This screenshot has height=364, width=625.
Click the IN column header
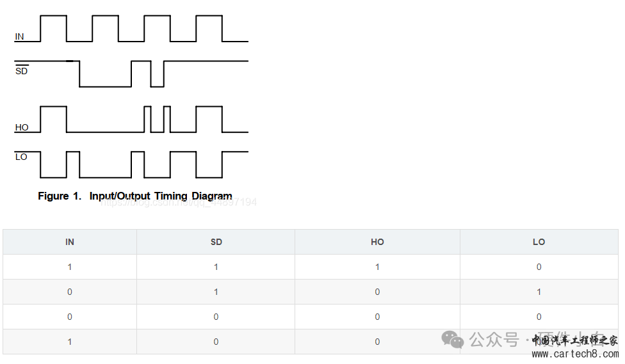pyautogui.click(x=70, y=242)
